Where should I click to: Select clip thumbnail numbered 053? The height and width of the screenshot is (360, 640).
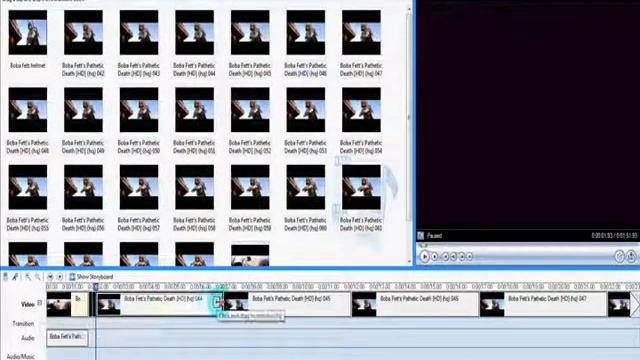(x=306, y=110)
